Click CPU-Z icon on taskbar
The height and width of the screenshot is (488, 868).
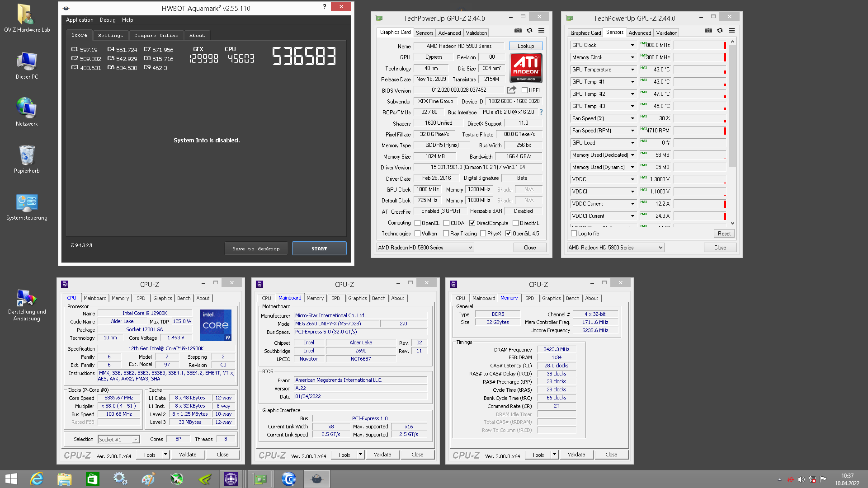coord(231,479)
